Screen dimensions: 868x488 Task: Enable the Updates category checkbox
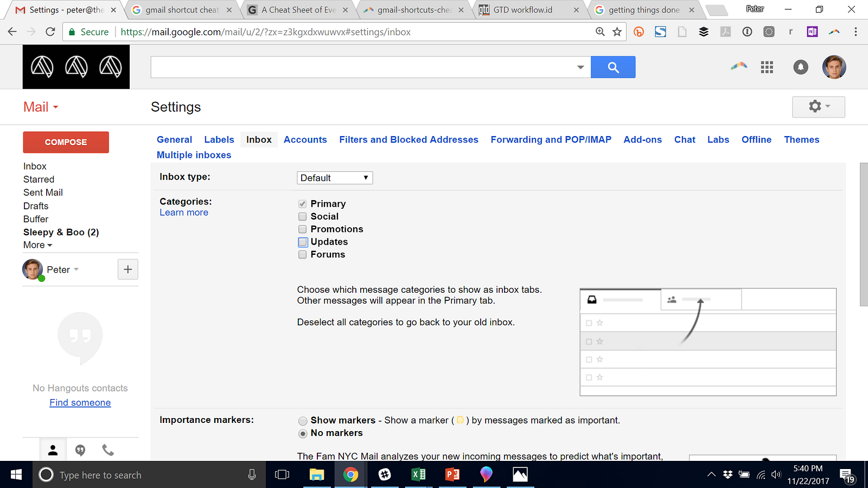(303, 242)
